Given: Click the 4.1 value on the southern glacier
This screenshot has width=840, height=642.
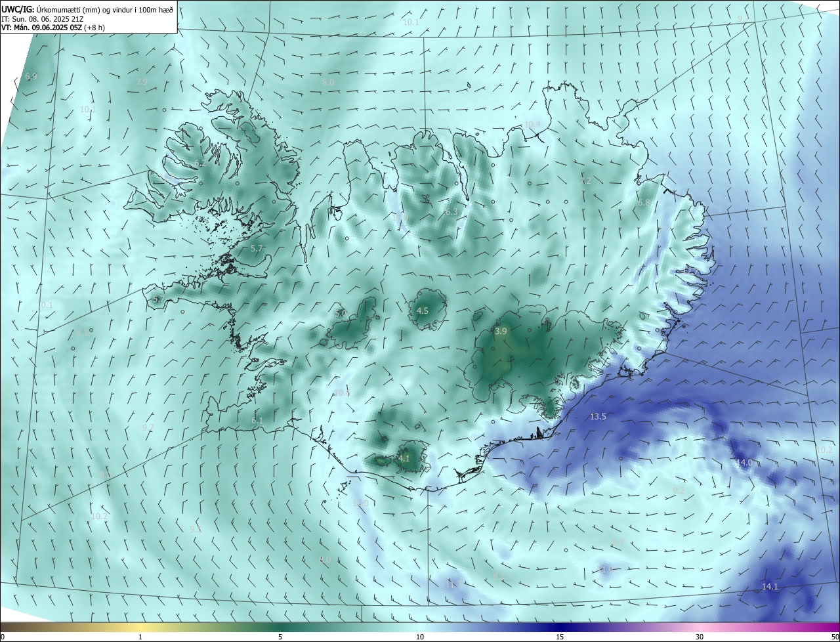Looking at the screenshot, I should click(x=404, y=459).
